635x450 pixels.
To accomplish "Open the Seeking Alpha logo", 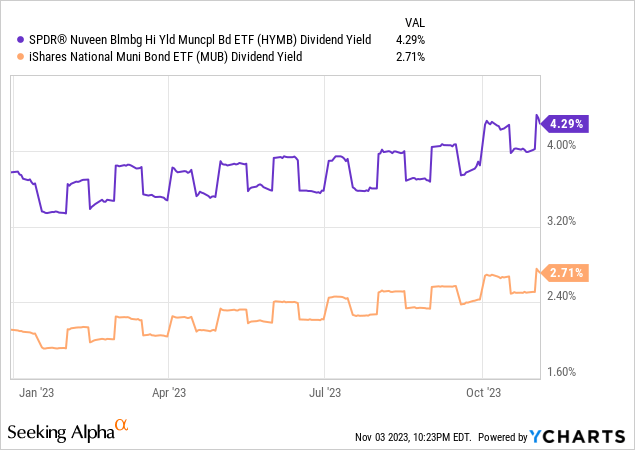I will pyautogui.click(x=60, y=431).
